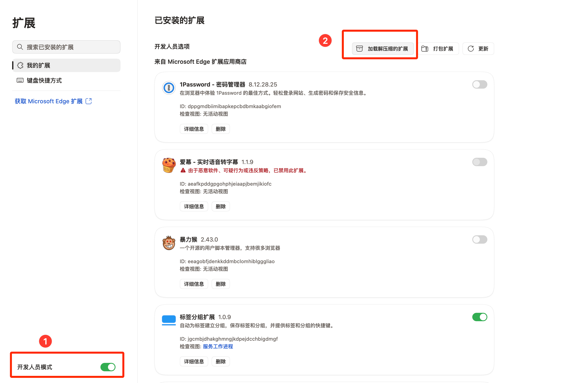
Task: Open 详细信息 for 标签分组扩展
Action: coord(194,361)
